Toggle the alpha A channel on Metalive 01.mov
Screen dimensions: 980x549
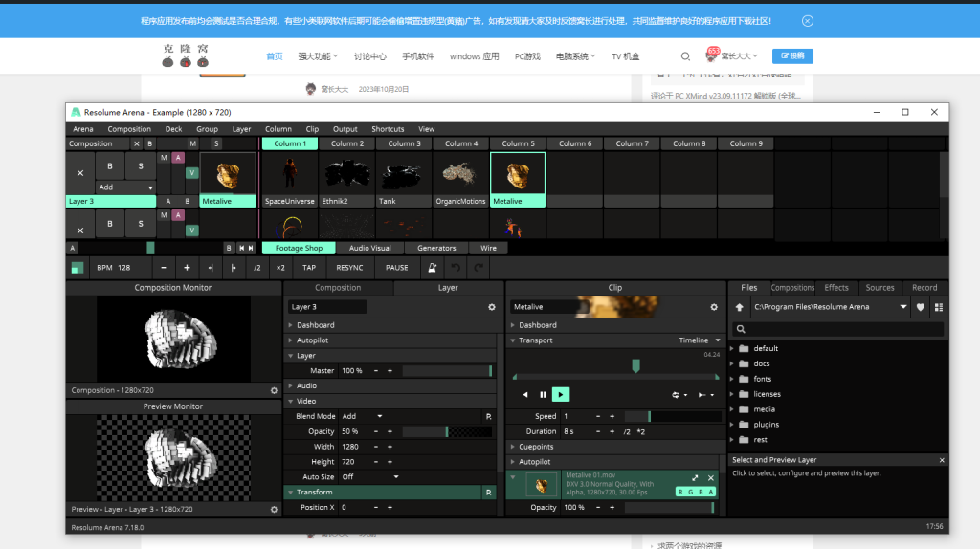711,493
